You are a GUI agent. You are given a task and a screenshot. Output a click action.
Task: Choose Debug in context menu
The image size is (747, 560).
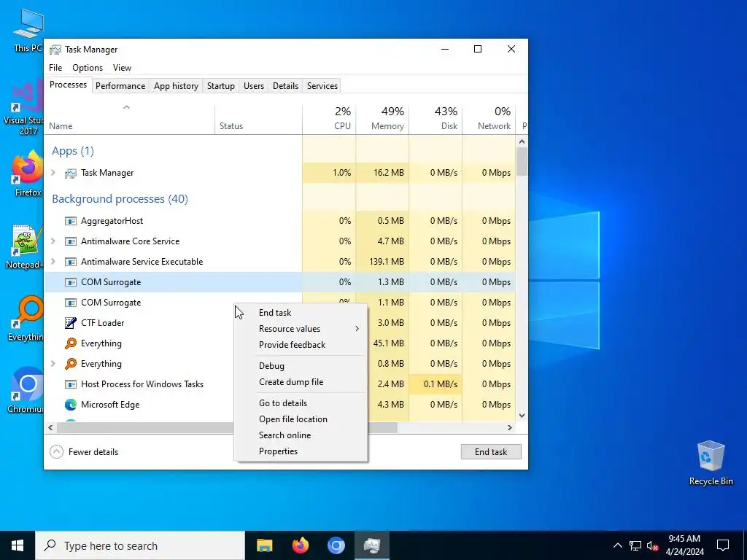(301, 366)
